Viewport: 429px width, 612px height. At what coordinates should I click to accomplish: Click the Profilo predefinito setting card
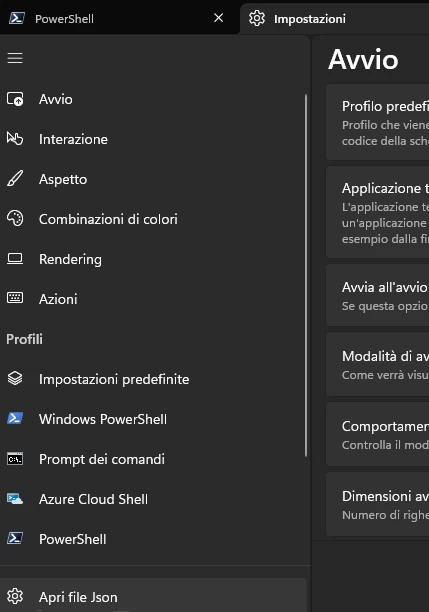coord(377,122)
